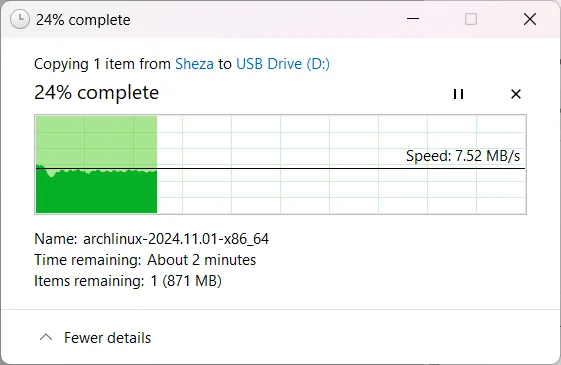The image size is (561, 365).
Task: Collapse details using the up chevron icon
Action: 46,337
